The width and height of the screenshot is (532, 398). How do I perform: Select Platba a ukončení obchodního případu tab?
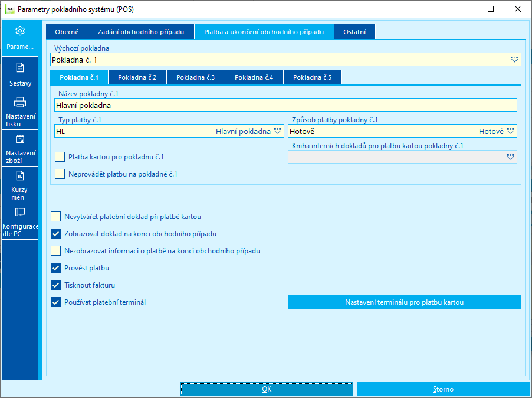click(264, 32)
